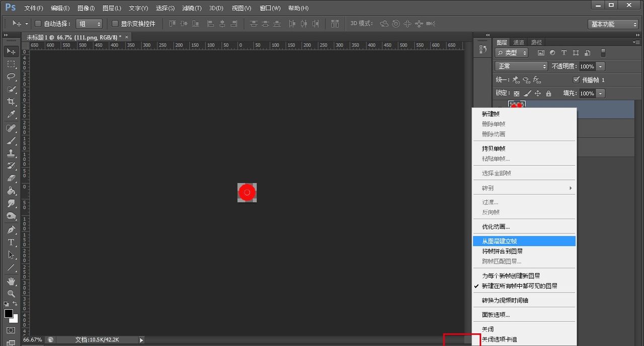This screenshot has height=346, width=644.
Task: Open the 填充 fill arrow
Action: pyautogui.click(x=601, y=93)
